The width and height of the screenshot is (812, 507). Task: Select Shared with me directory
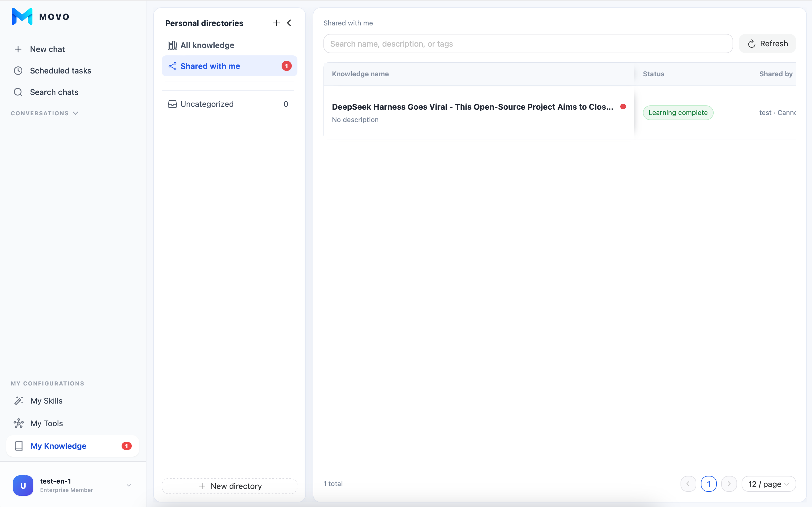pyautogui.click(x=229, y=66)
